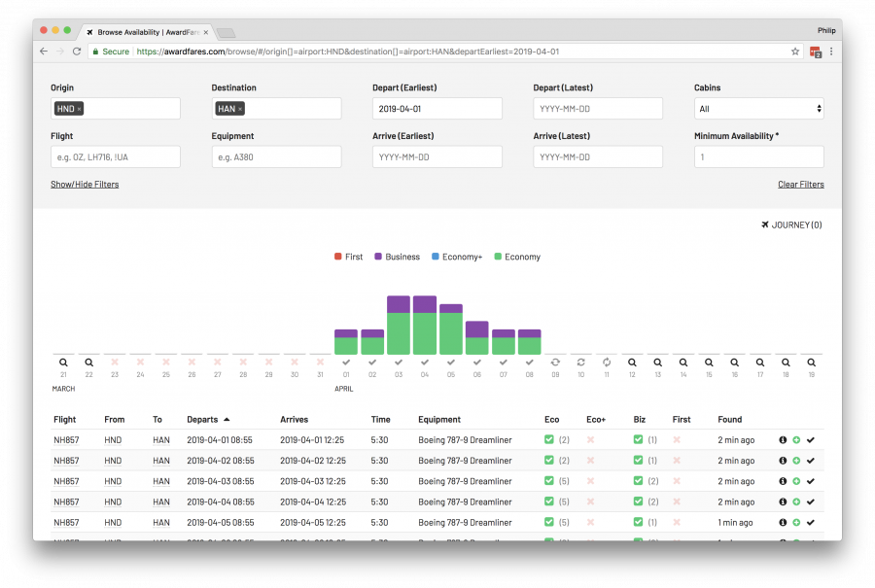The height and width of the screenshot is (588, 875).
Task: Click the green add icon for the 2019-04-02 flight
Action: coord(796,461)
